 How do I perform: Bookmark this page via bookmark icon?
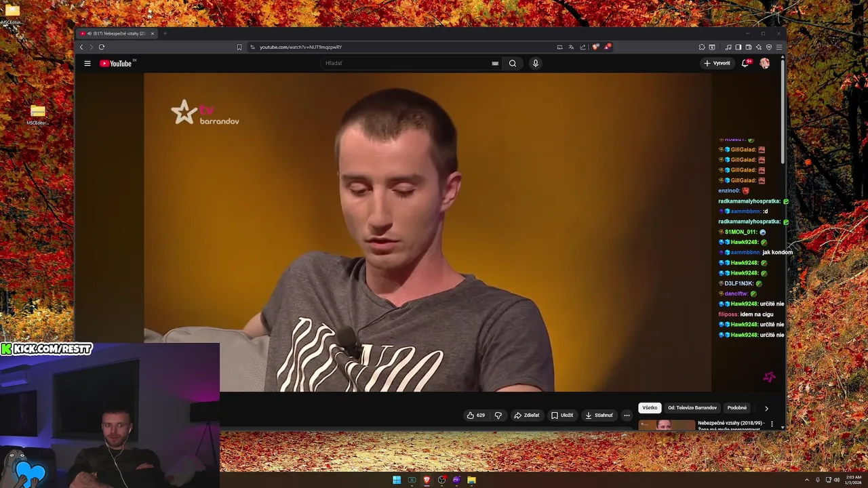click(x=239, y=47)
